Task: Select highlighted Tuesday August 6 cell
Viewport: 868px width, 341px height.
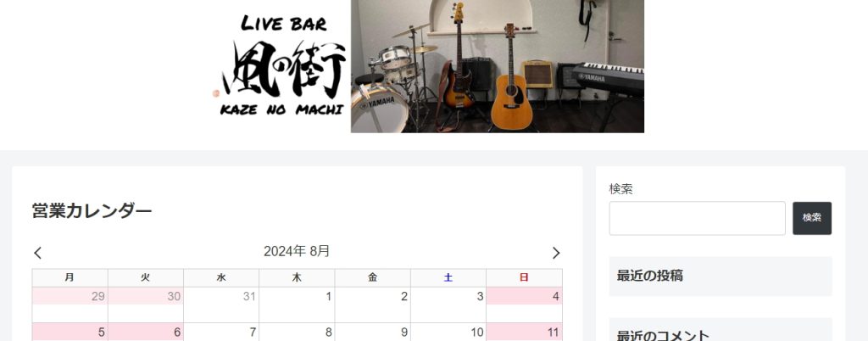Action: (x=146, y=333)
